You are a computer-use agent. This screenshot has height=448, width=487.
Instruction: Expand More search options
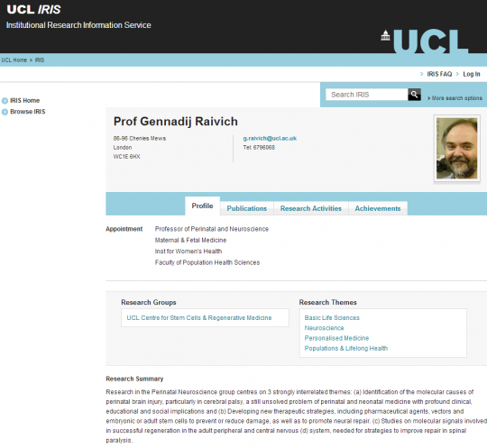(x=455, y=98)
